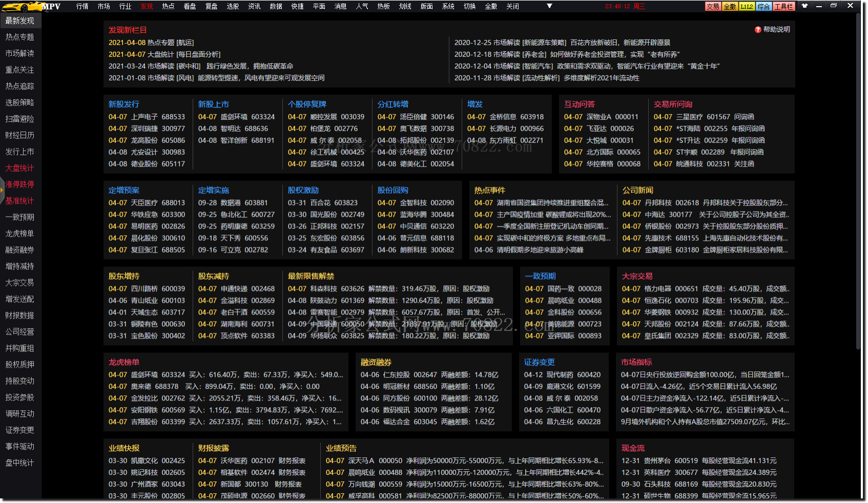Open the 数据 menu
Image resolution: width=868 pixels, height=503 pixels.
(276, 6)
